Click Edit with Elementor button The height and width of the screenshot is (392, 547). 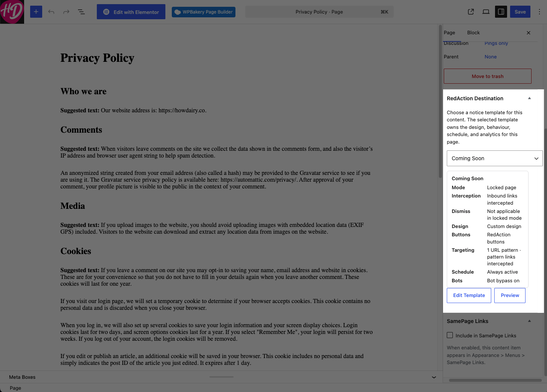131,12
